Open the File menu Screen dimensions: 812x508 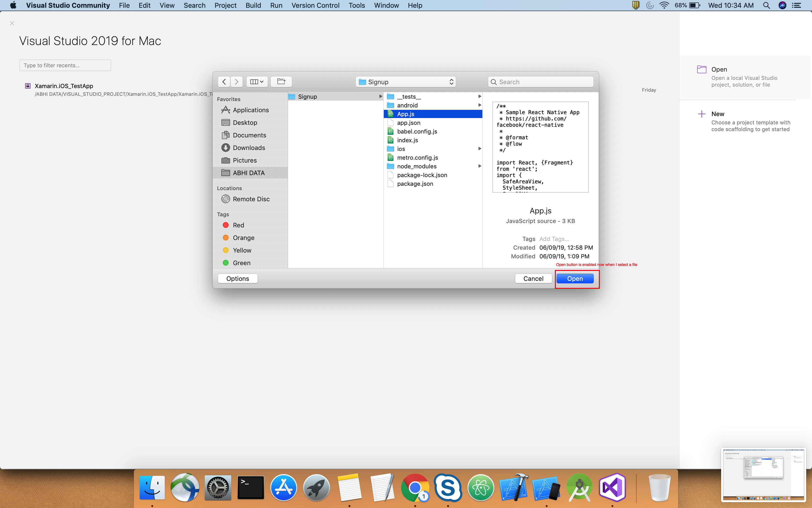point(124,5)
